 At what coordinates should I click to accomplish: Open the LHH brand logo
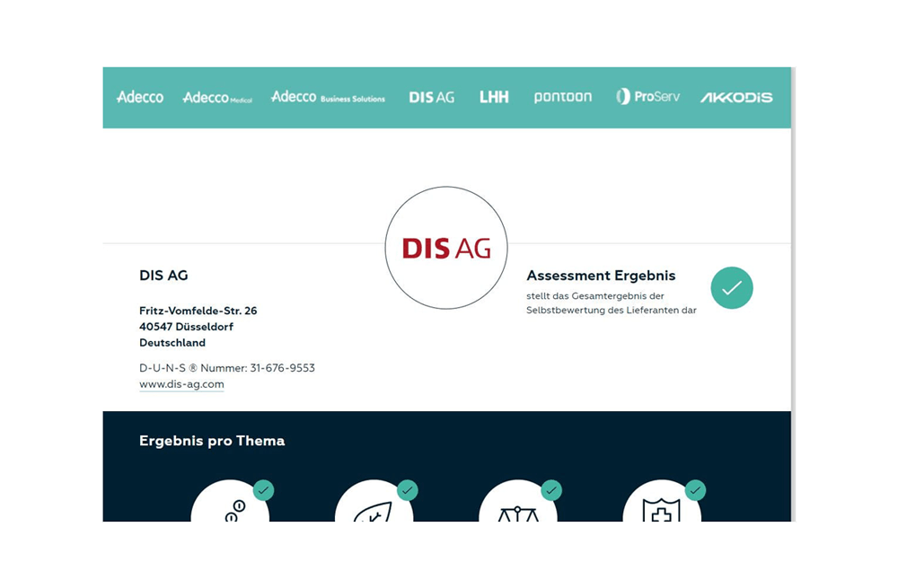click(494, 97)
